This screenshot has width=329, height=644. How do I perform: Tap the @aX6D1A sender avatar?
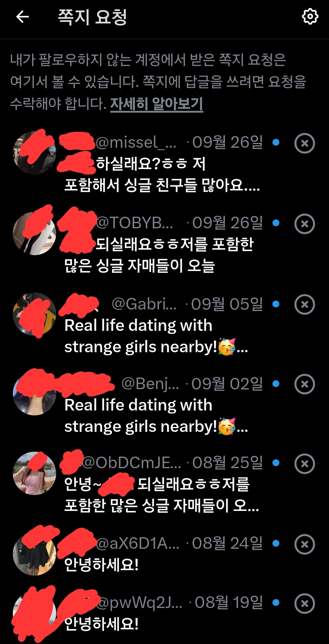tap(34, 554)
